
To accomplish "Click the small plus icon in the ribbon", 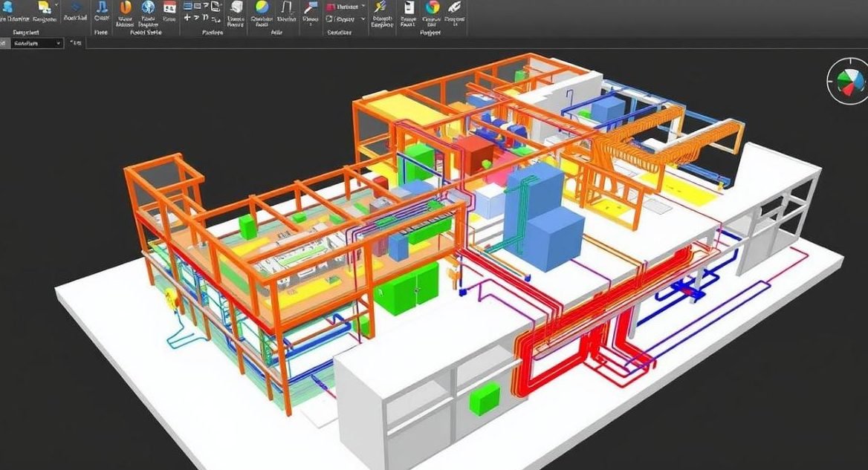I will coord(187,17).
